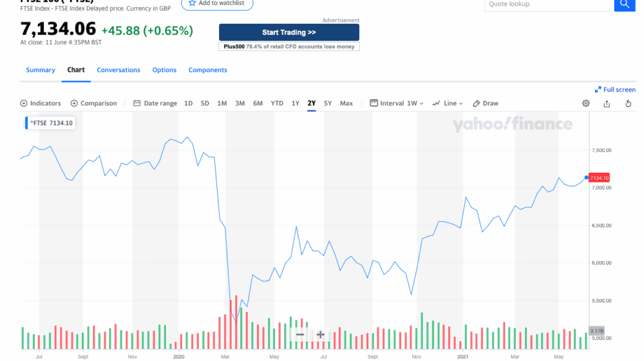Click the blue search magnifier button
Image resolution: width=644 pixels, height=361 pixels.
point(624,5)
